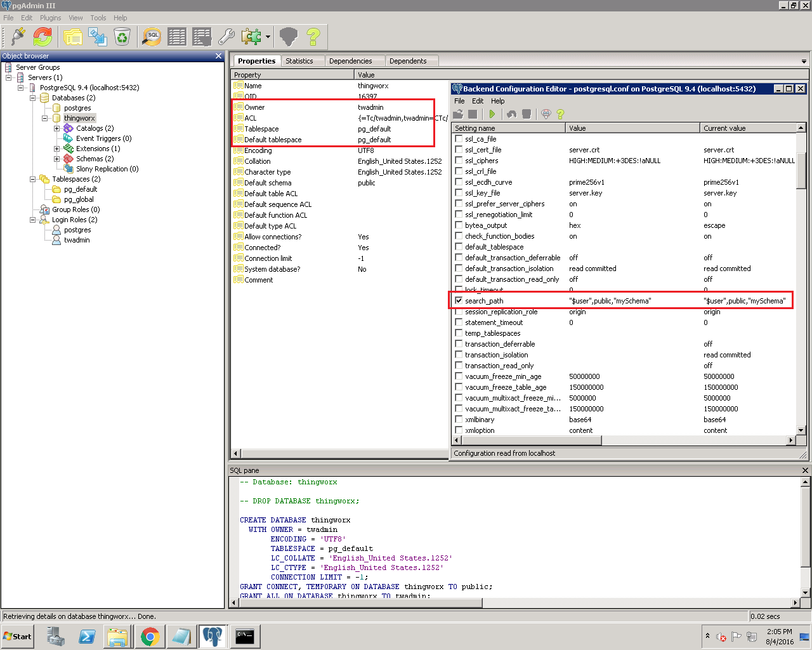Uncheck the search_path setting checkbox
812x650 pixels.
[459, 301]
